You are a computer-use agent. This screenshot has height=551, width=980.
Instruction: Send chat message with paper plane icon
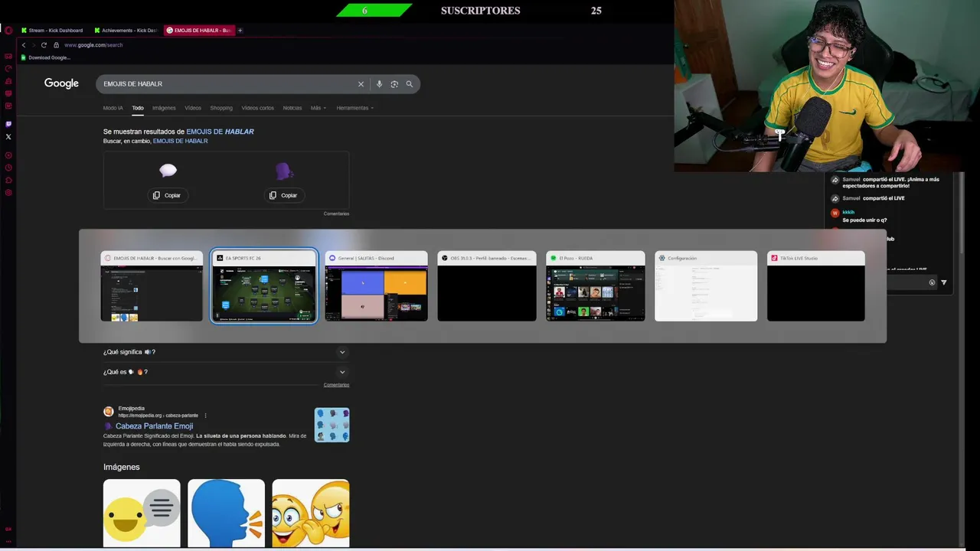943,282
